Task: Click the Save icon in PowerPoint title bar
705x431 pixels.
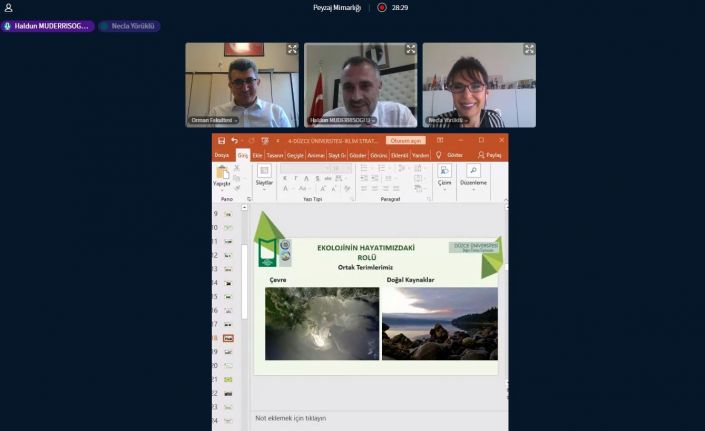Action: click(x=221, y=141)
